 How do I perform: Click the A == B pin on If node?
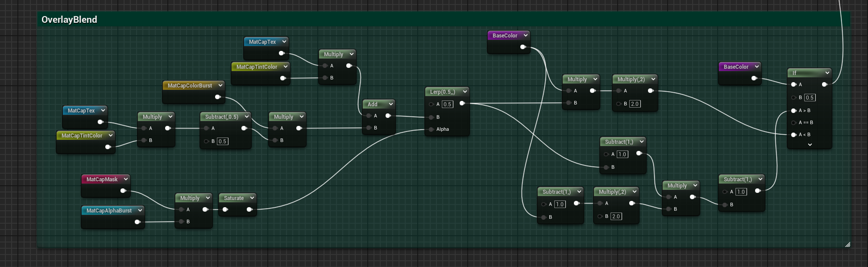click(794, 122)
